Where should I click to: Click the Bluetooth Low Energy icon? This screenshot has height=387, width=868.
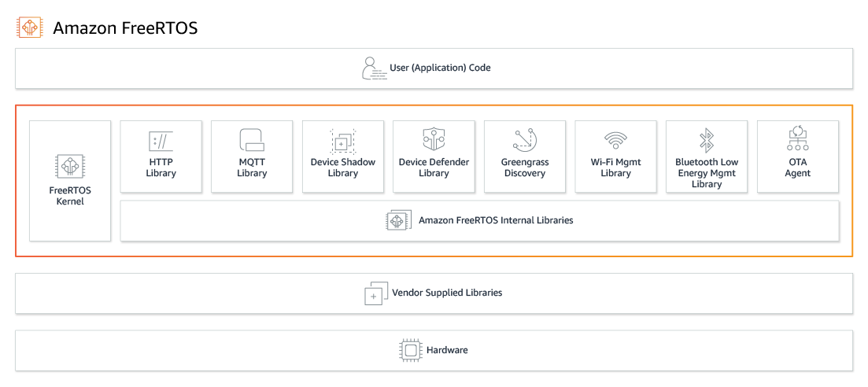tap(707, 140)
